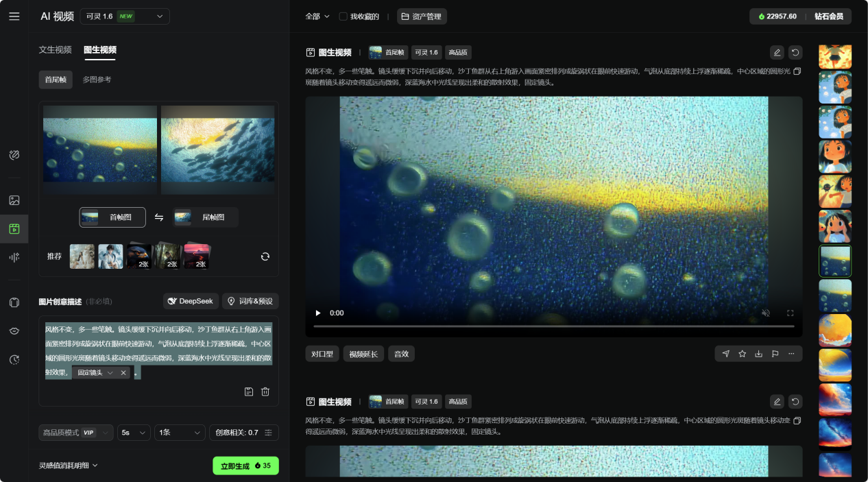Click the 视频延长 button
This screenshot has height=482, width=868.
(x=363, y=354)
